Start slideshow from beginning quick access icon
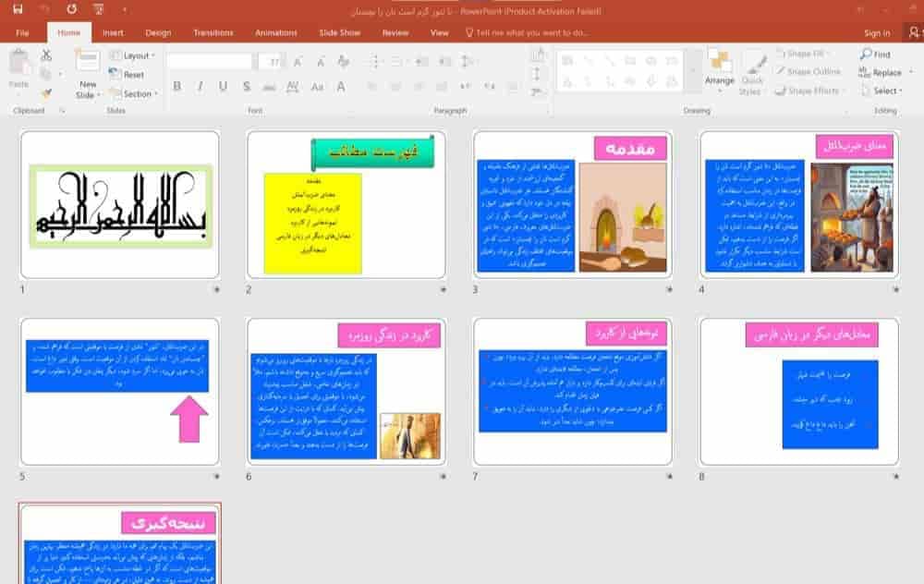The image size is (924, 584). click(99, 9)
